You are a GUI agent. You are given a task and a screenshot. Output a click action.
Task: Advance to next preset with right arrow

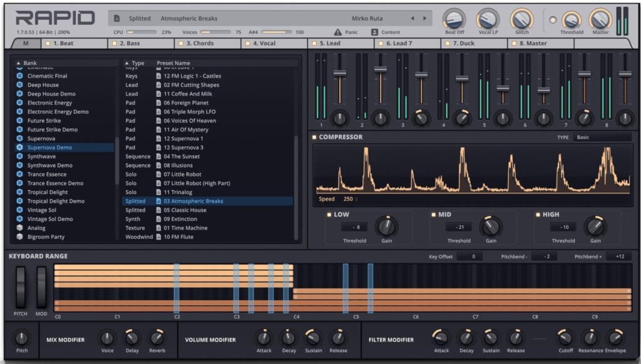coord(424,19)
